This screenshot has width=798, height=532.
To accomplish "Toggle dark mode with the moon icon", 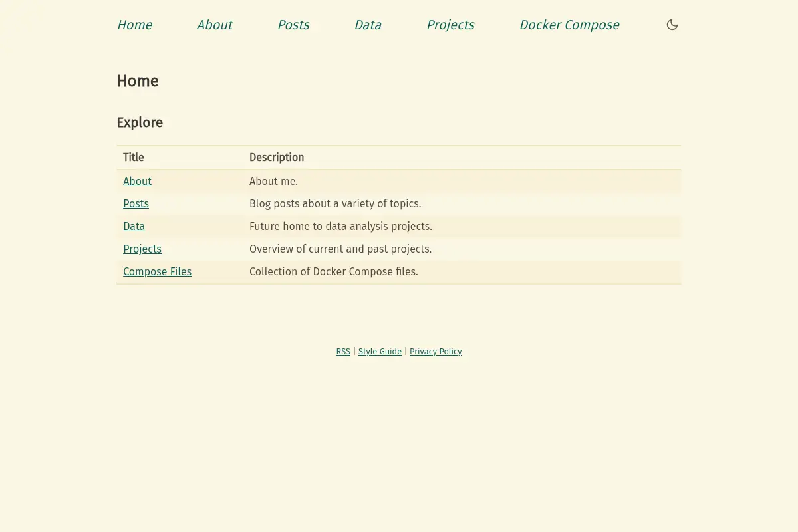I will [672, 25].
